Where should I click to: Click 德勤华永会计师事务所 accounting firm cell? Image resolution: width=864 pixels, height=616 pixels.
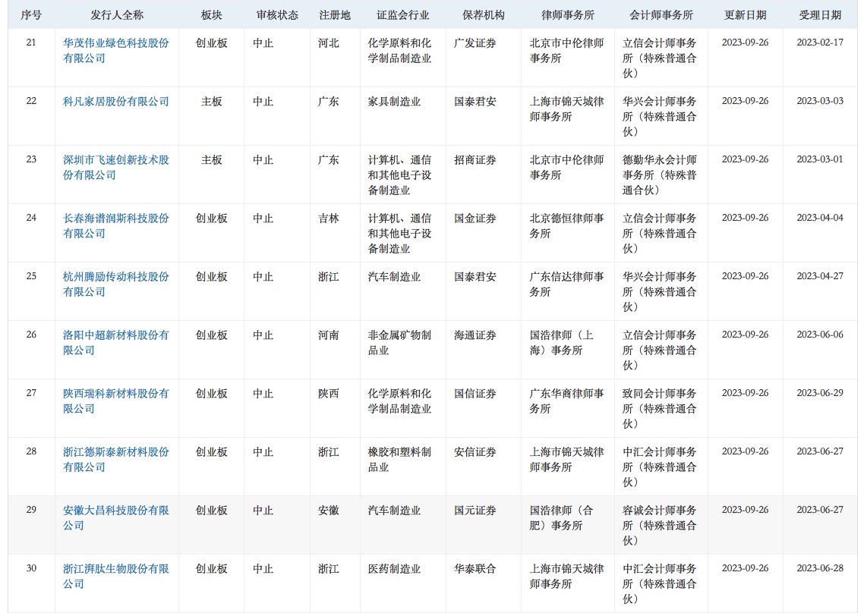click(x=660, y=174)
